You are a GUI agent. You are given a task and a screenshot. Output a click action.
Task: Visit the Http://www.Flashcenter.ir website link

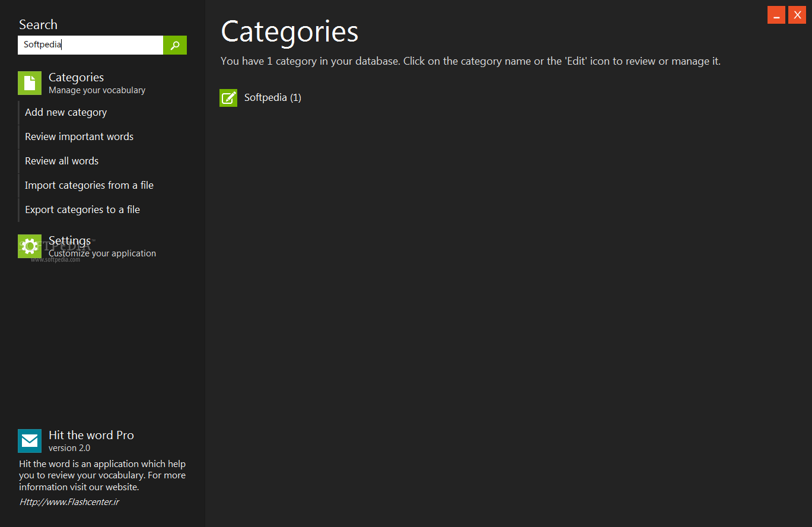pos(69,502)
